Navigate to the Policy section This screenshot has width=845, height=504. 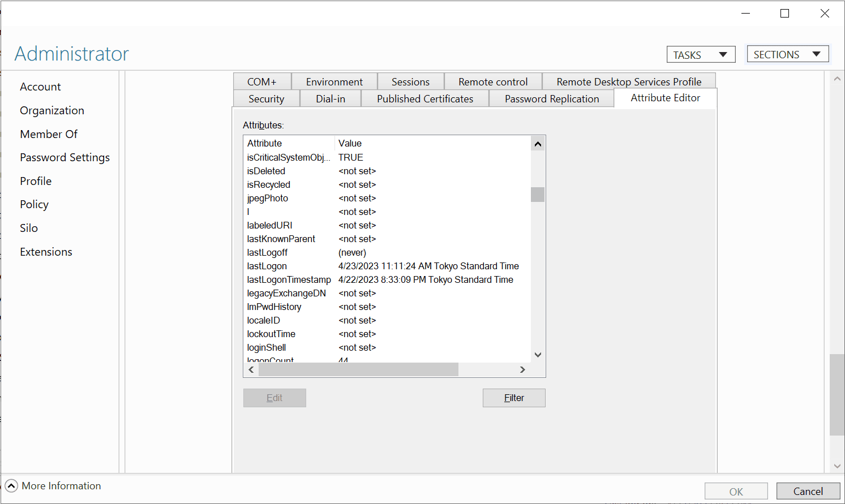point(34,204)
